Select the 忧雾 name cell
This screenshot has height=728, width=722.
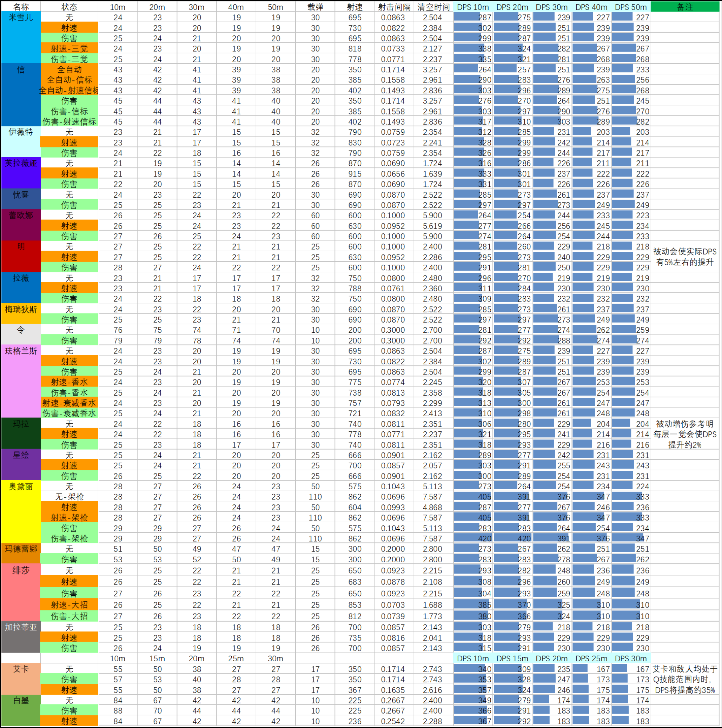21,199
